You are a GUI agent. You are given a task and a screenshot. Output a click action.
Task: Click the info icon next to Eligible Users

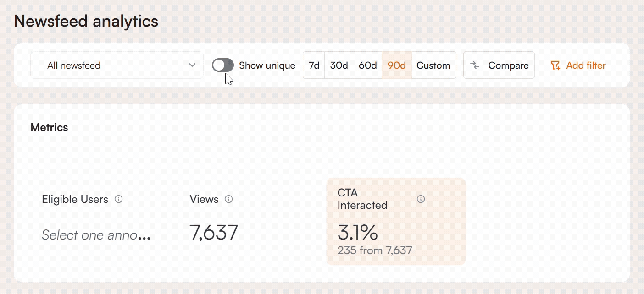pos(118,199)
